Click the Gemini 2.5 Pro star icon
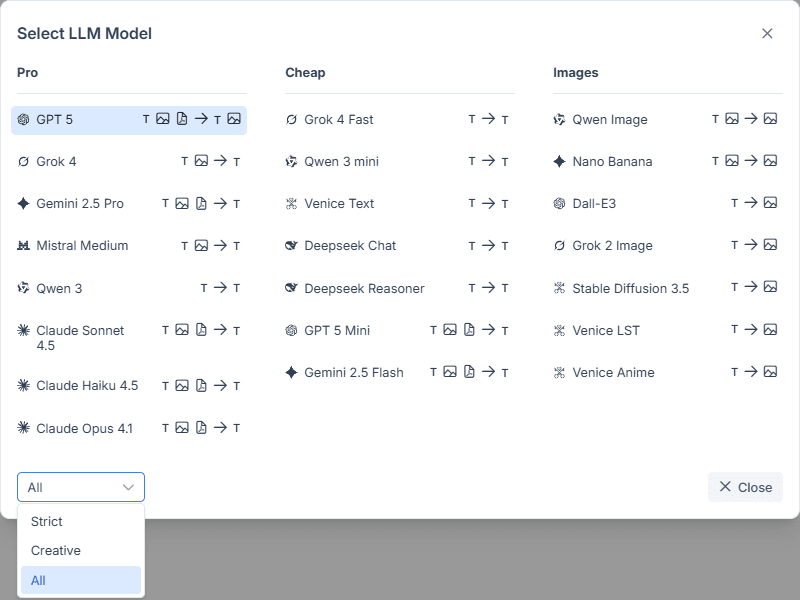 click(25, 203)
